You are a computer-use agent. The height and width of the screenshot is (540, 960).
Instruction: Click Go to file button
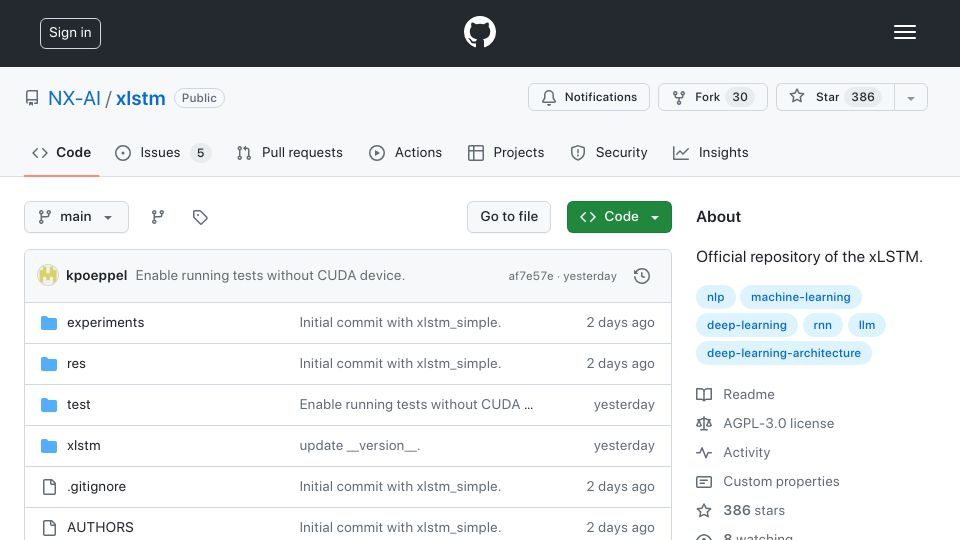pos(509,217)
